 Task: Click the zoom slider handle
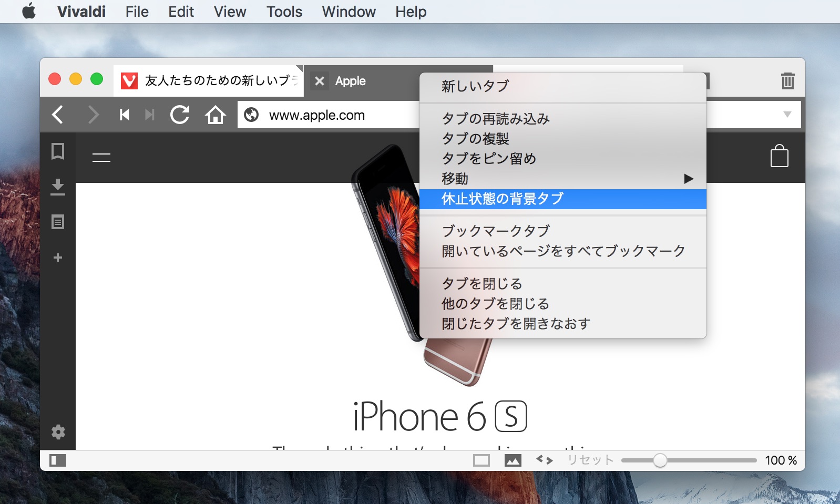(660, 460)
